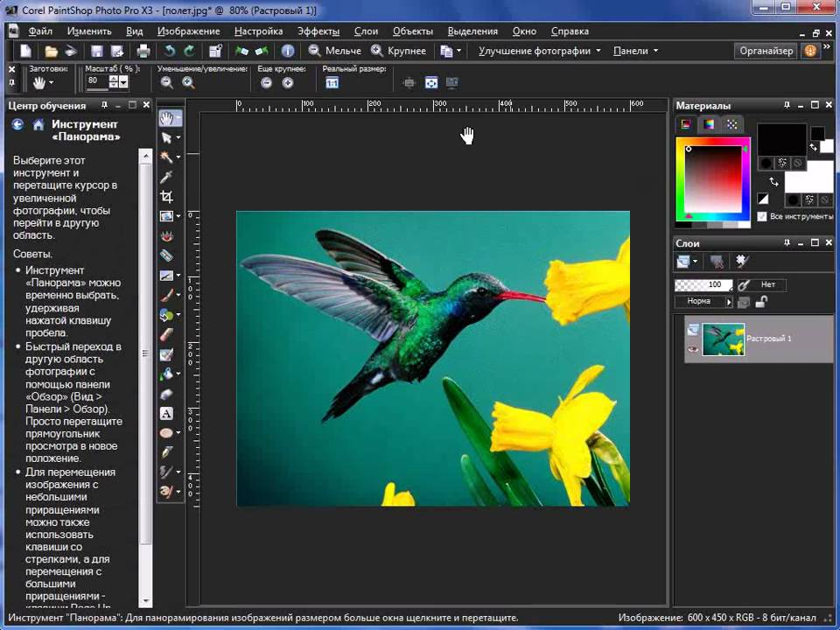This screenshot has width=840, height=630.
Task: Click the large black foreground color swatch
Action: (x=781, y=139)
